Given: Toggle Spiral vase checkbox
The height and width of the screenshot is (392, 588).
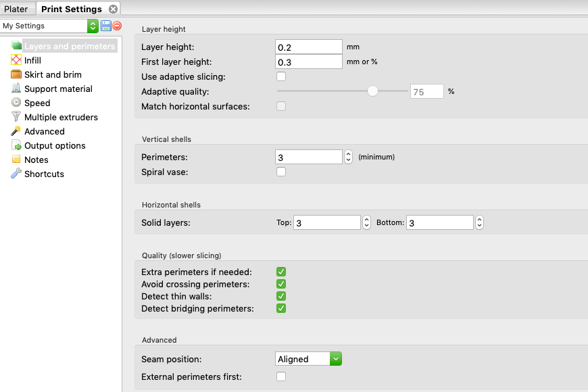Looking at the screenshot, I should coord(281,172).
